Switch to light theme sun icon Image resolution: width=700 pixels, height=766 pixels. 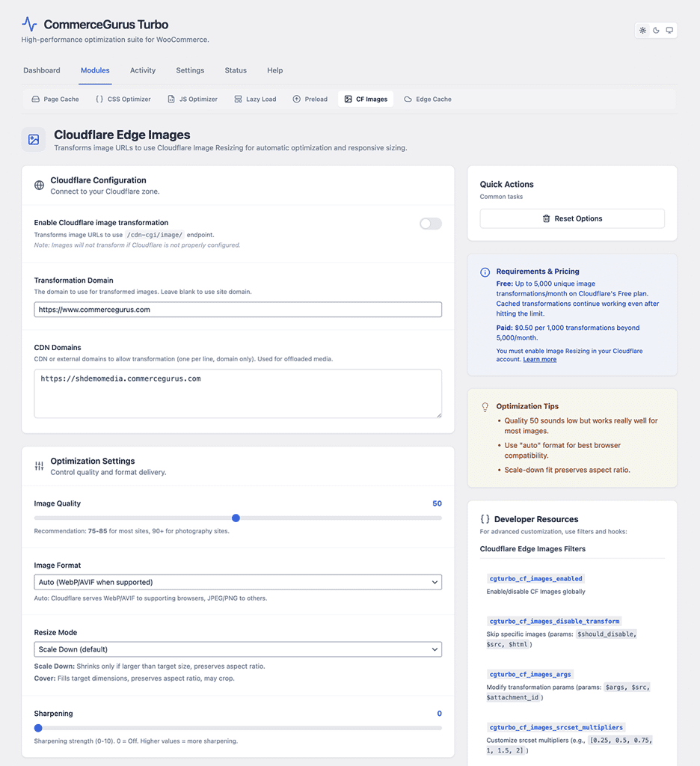coord(643,30)
